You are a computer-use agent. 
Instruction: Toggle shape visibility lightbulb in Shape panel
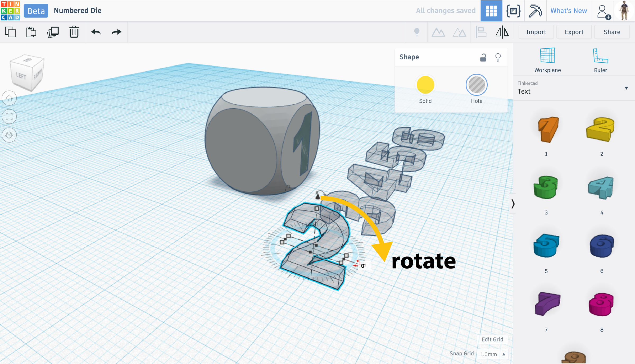tap(498, 57)
